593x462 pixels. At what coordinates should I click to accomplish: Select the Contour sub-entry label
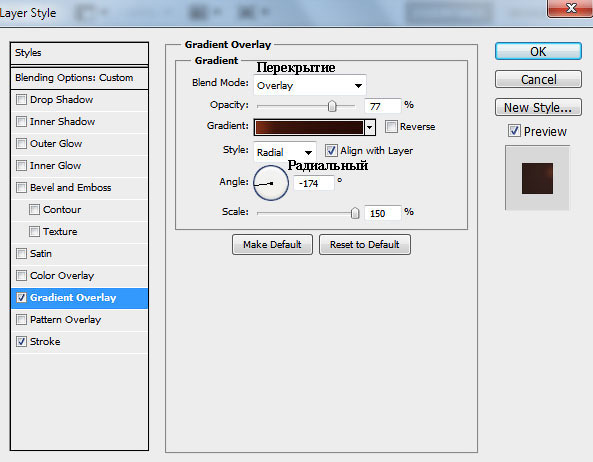point(62,209)
